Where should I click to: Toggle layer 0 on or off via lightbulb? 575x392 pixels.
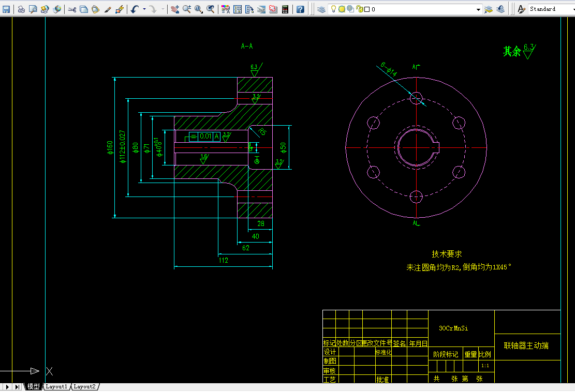coord(333,9)
